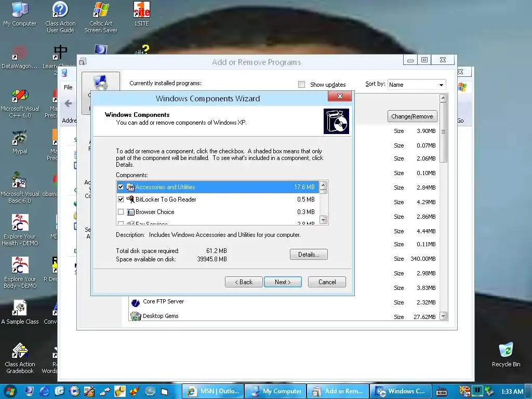
Task: Click Next to continue the wizard
Action: [x=283, y=282]
